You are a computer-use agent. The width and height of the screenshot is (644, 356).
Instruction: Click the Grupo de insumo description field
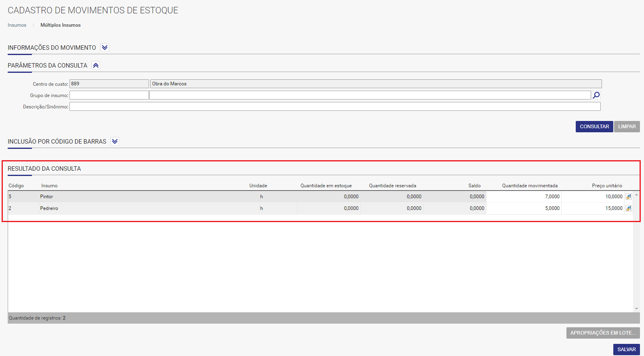(370, 95)
